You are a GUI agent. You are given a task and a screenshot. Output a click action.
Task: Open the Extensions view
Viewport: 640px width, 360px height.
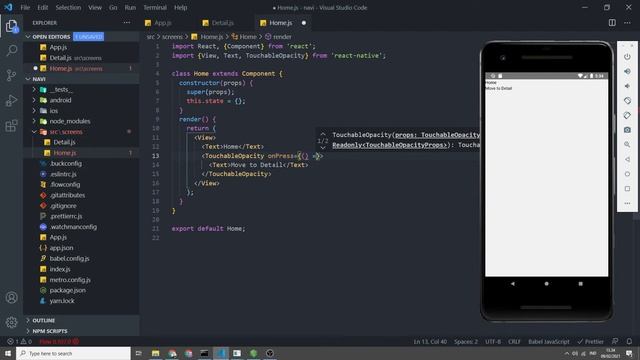(11, 126)
